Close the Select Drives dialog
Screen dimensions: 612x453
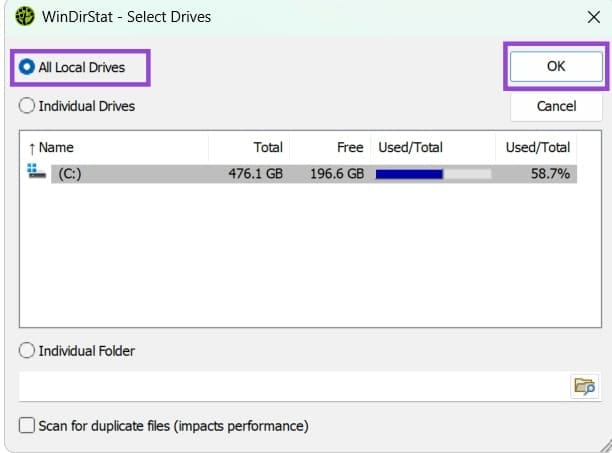pyautogui.click(x=594, y=17)
